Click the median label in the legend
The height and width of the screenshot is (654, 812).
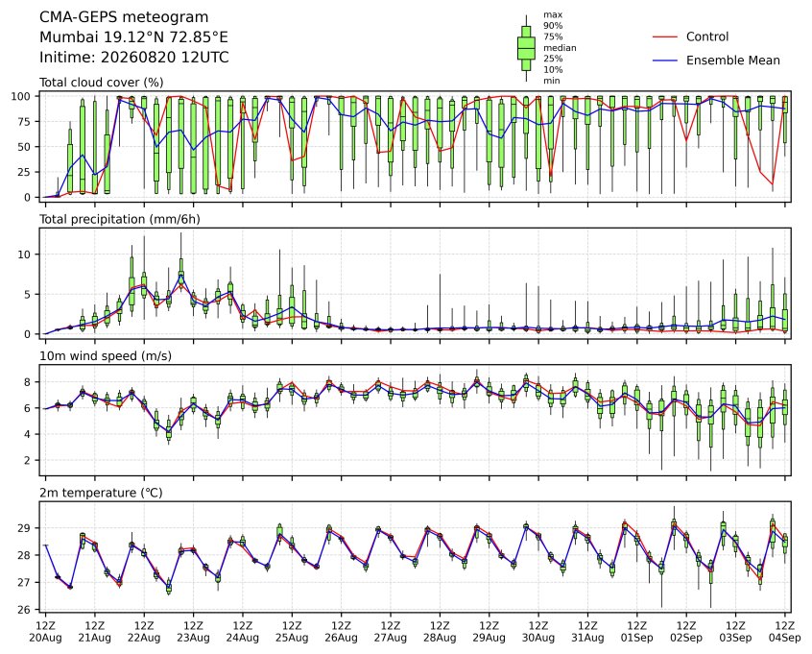click(560, 48)
